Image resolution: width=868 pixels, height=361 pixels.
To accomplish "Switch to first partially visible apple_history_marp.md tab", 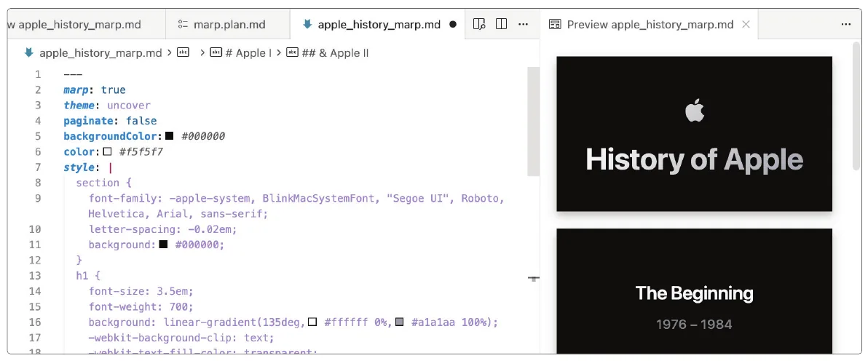I will pyautogui.click(x=87, y=24).
